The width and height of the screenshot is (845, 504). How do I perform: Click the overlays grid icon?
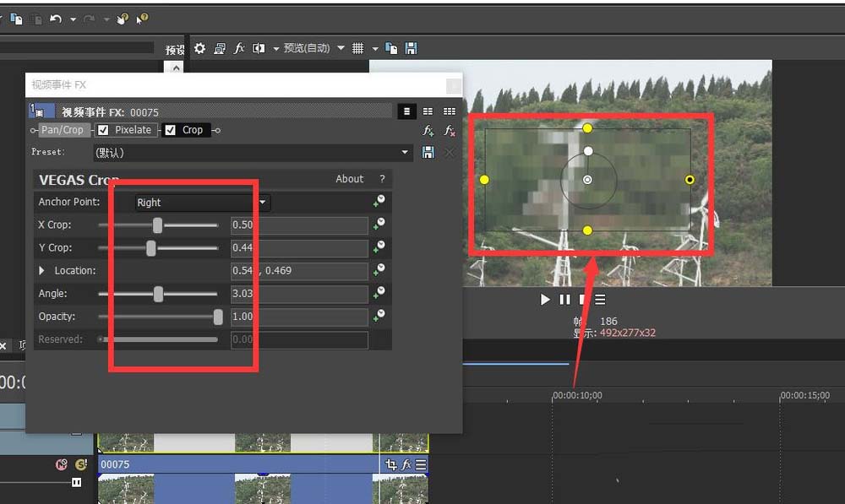tap(357, 48)
